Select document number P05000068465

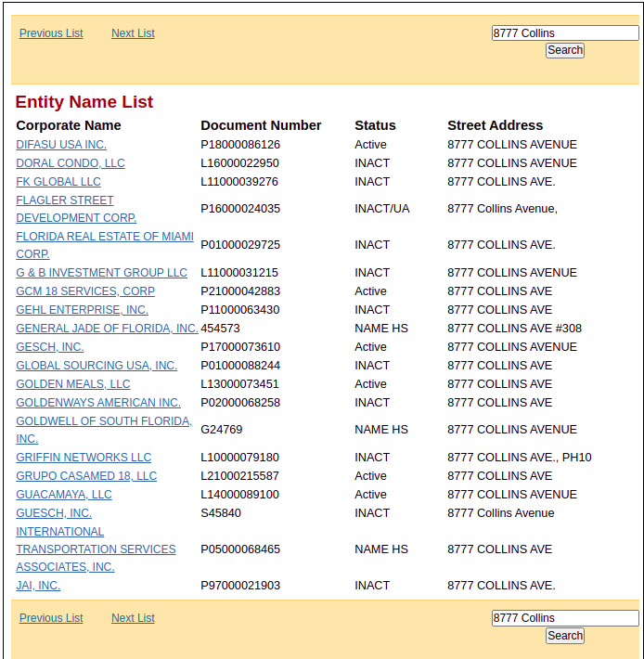(x=240, y=549)
